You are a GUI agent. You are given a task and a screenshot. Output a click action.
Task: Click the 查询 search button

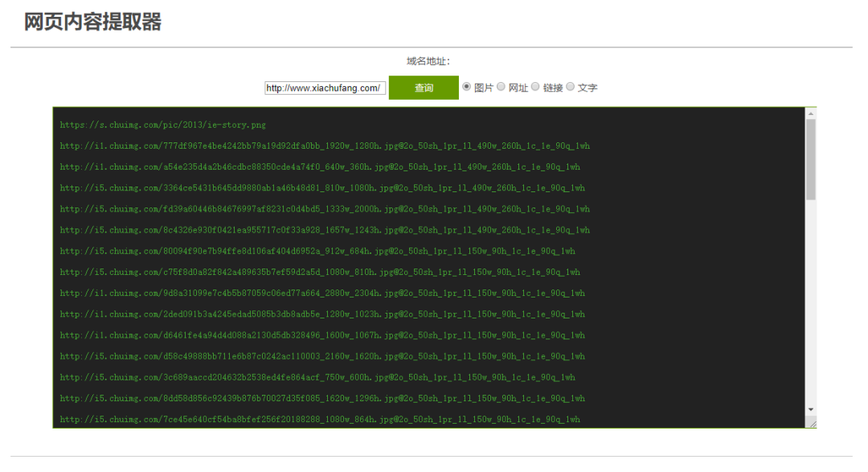coord(424,88)
